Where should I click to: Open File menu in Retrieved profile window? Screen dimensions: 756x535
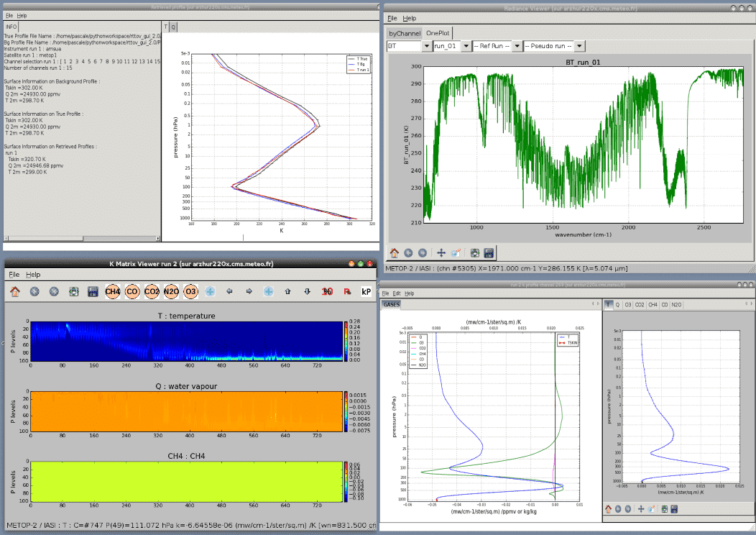(9, 15)
